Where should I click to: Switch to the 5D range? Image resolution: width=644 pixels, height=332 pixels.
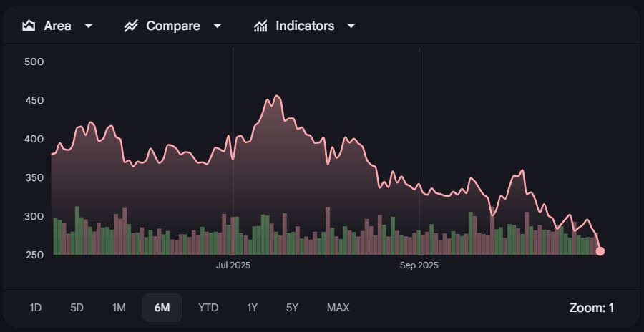(x=77, y=308)
